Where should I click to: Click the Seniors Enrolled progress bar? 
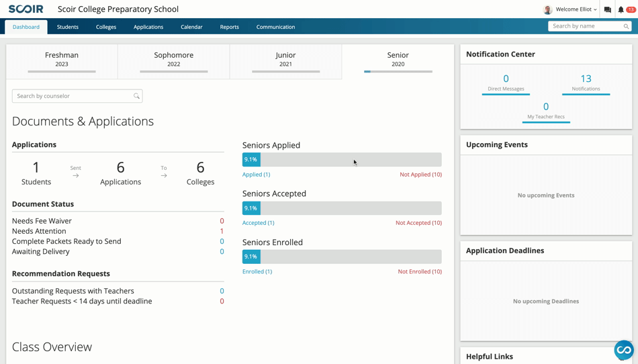(342, 257)
